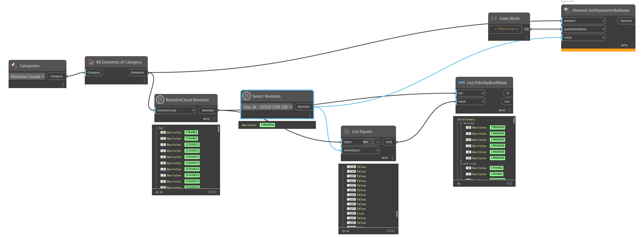Click the List.Equals equals icon
Image resolution: width=644 pixels, height=237 pixels.
point(347,131)
